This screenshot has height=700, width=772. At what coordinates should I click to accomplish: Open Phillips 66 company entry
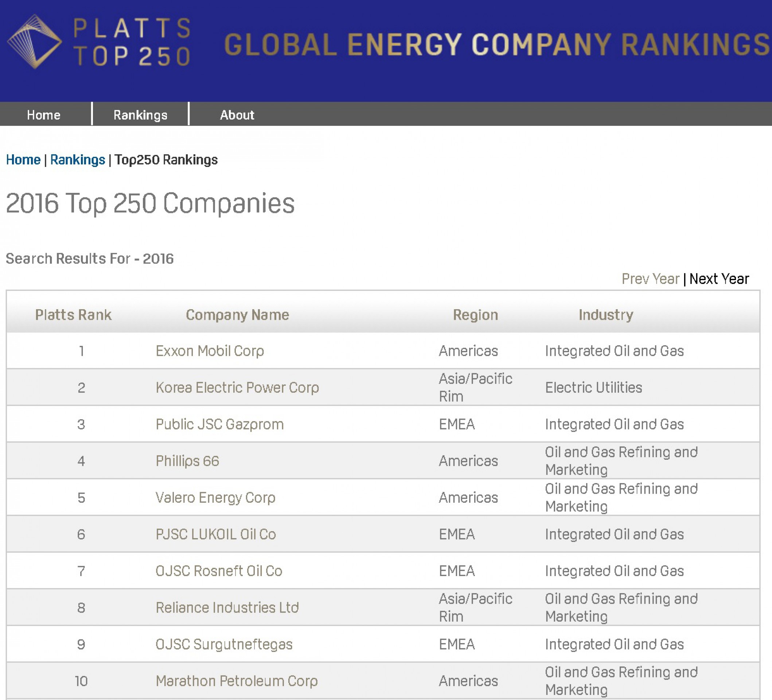[187, 461]
